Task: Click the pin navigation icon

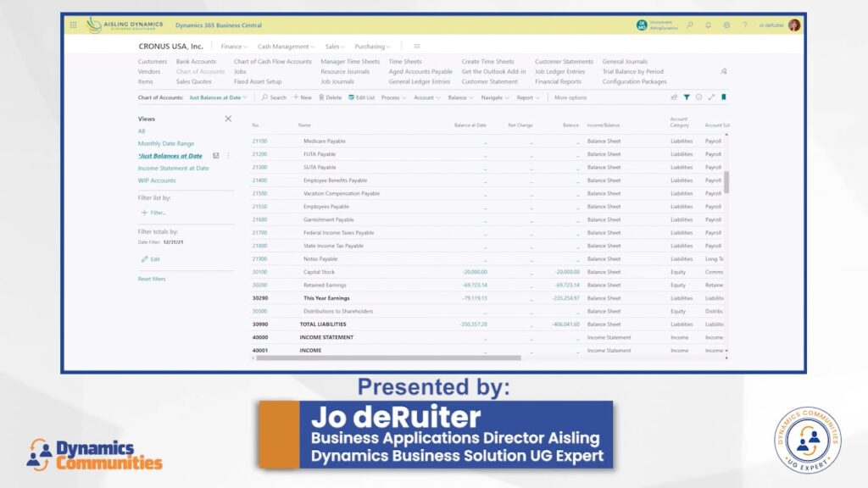Action: tap(724, 71)
